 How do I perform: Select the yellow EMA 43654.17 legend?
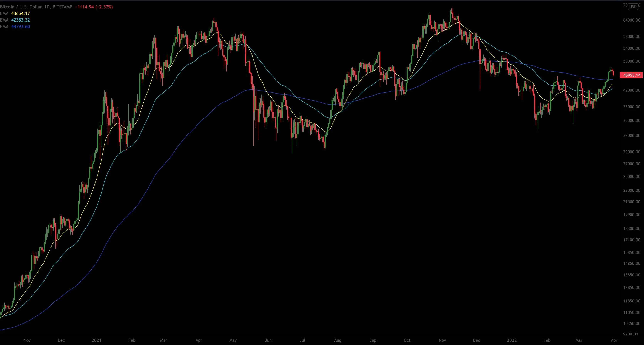[15, 13]
